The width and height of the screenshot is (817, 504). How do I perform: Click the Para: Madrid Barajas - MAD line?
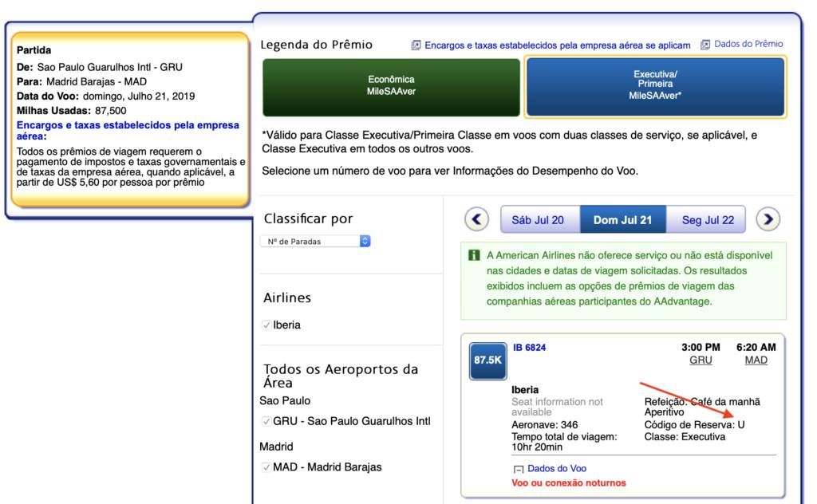click(x=81, y=82)
